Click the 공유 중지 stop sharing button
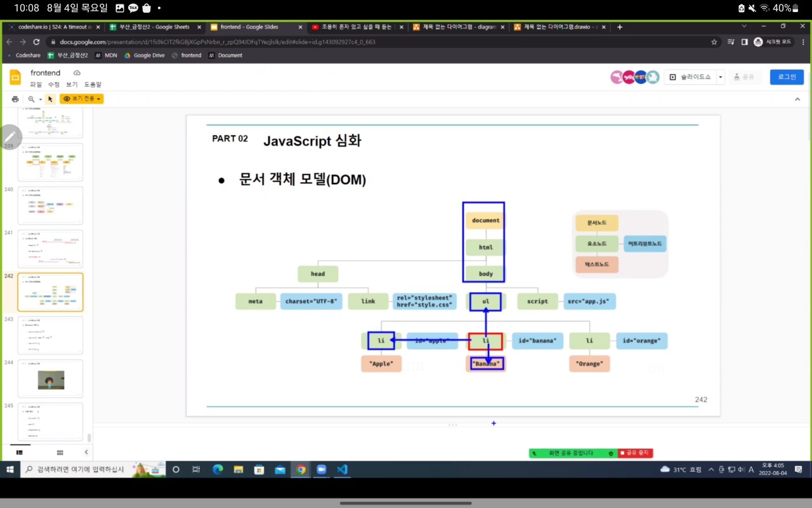812x508 pixels. (635, 453)
